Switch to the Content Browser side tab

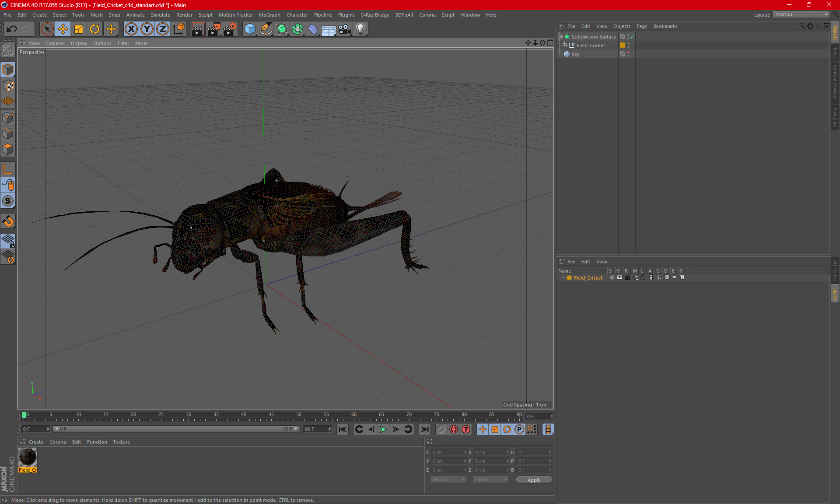tap(835, 82)
